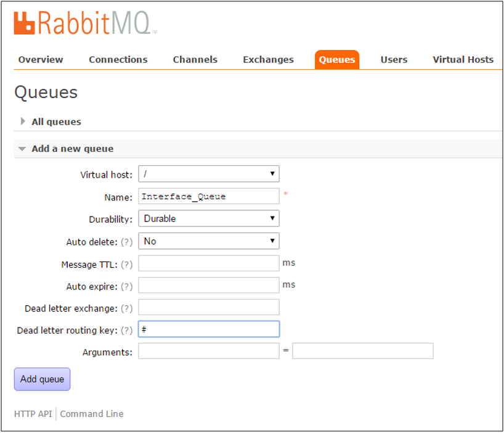Open the Durability dropdown
The height and width of the screenshot is (433, 504).
tap(209, 218)
